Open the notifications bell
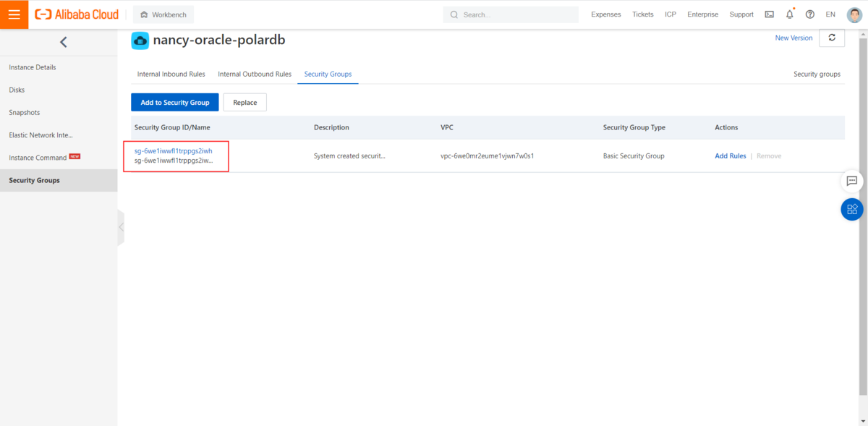868x426 pixels. pyautogui.click(x=790, y=14)
